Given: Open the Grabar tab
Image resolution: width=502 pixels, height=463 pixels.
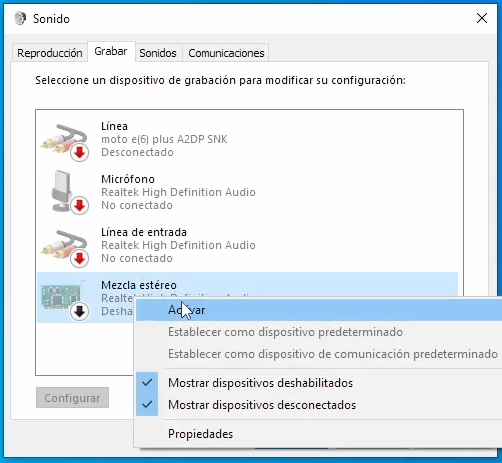Looking at the screenshot, I should point(111,51).
